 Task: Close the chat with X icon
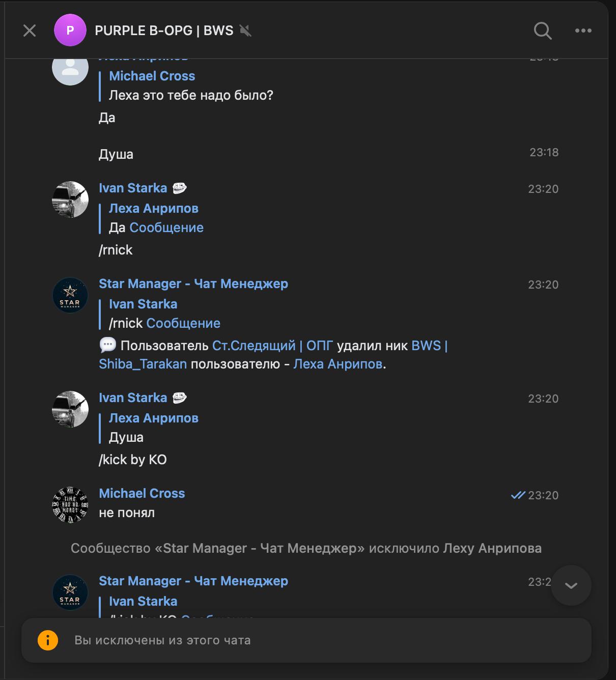30,31
